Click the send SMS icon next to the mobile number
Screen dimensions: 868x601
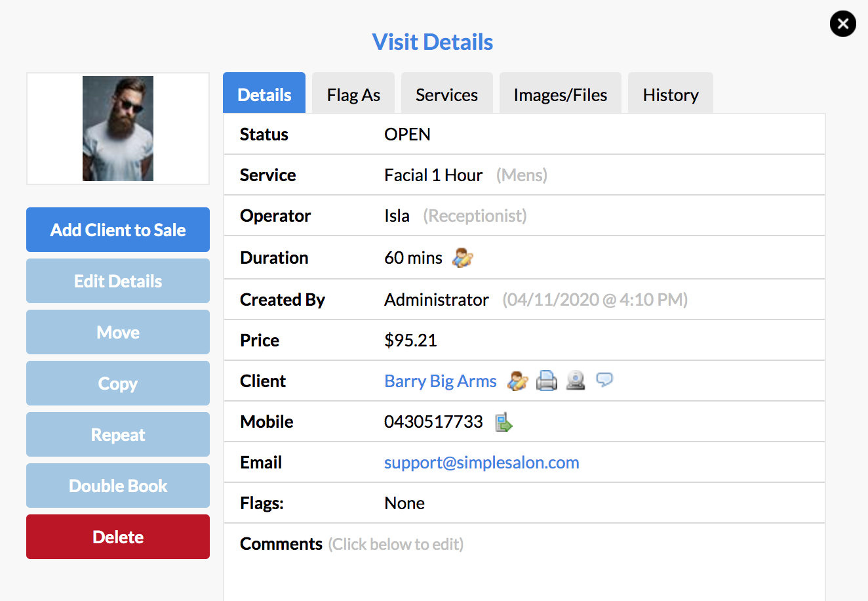click(503, 422)
